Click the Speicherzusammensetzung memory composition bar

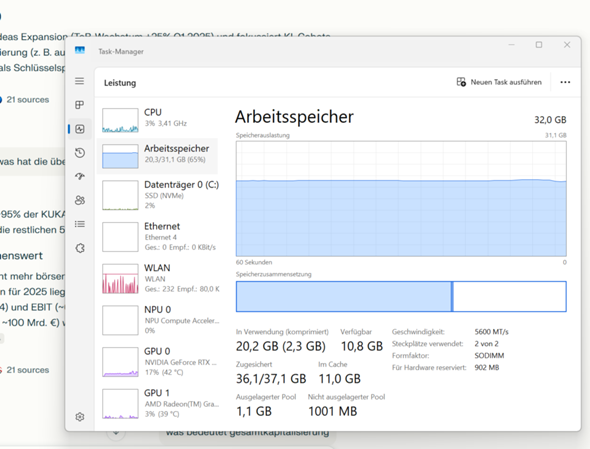(401, 297)
